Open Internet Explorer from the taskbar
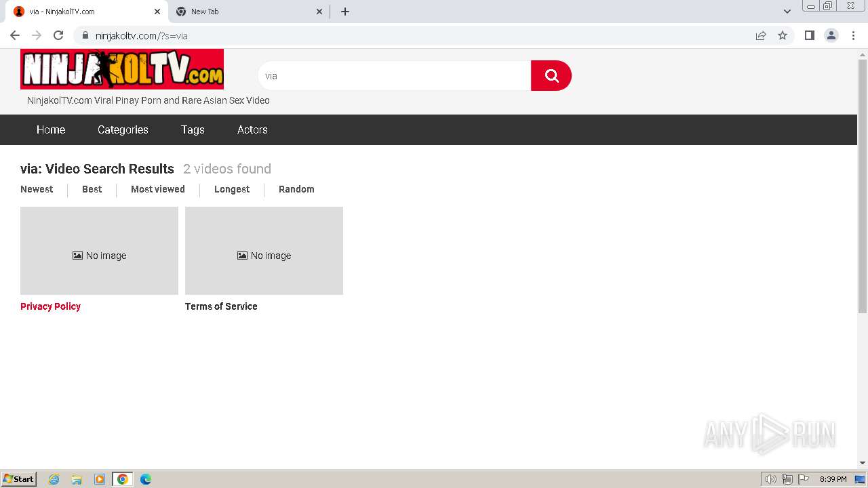868x488 pixels. 54,479
